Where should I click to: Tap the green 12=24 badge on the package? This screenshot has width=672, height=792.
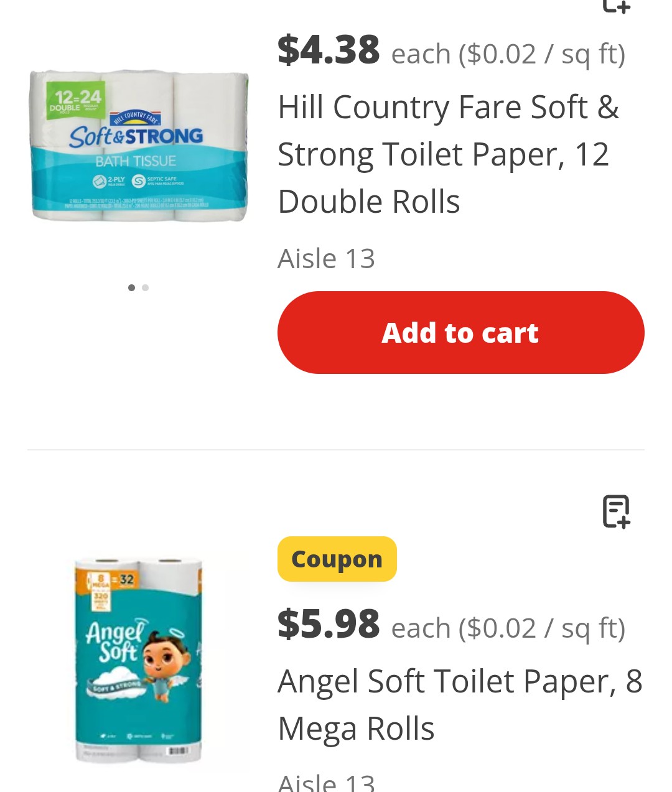tap(76, 101)
